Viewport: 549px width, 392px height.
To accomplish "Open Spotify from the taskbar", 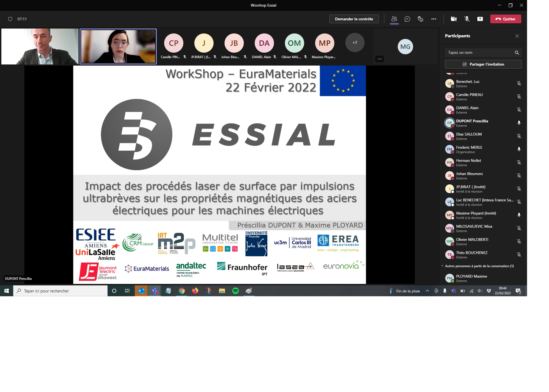I will tap(236, 291).
